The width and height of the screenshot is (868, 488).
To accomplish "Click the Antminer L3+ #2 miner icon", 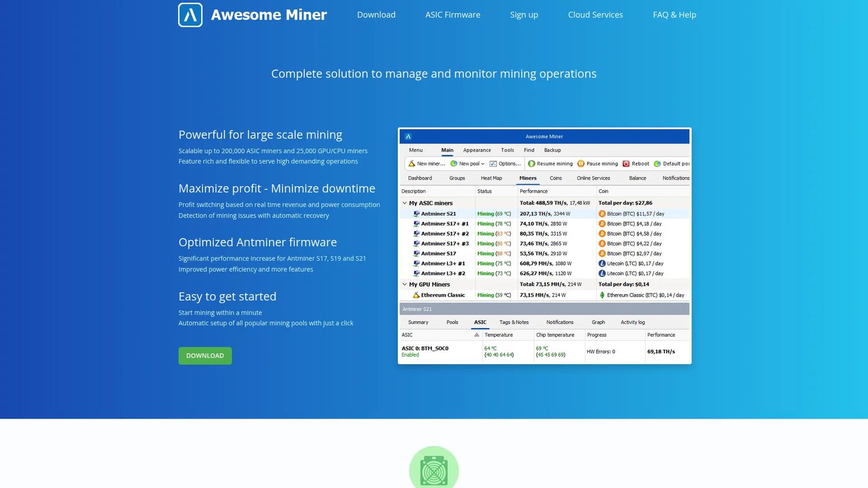I will point(416,274).
